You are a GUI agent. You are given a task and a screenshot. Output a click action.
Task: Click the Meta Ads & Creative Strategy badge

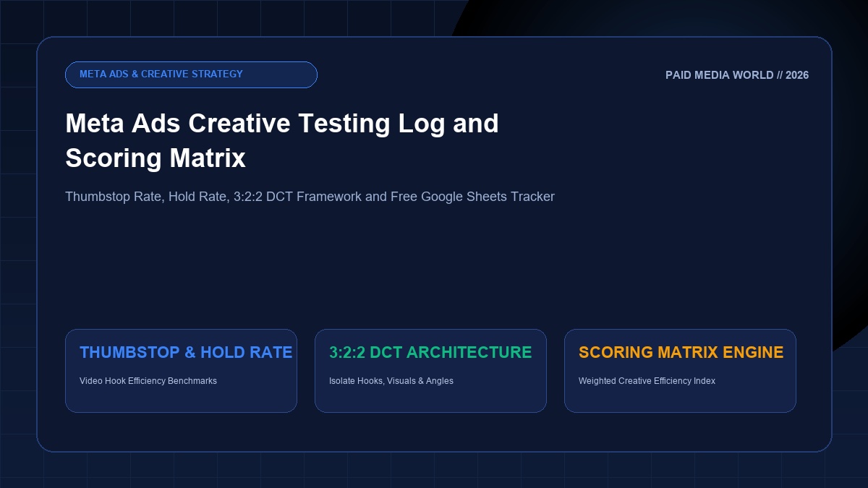tap(191, 74)
